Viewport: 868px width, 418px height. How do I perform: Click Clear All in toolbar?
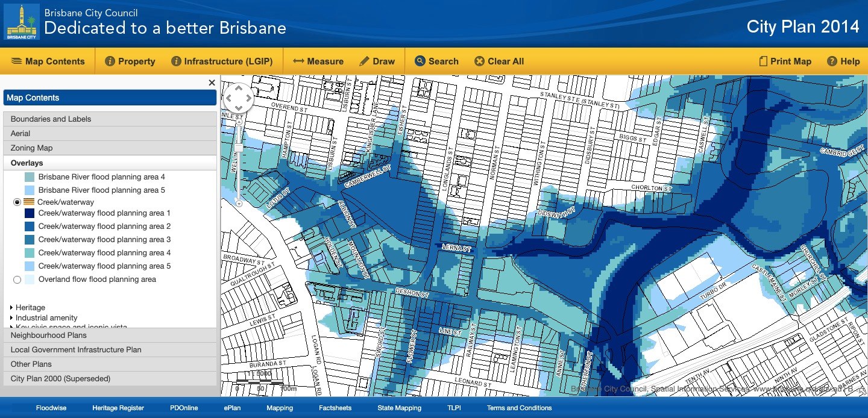pyautogui.click(x=499, y=61)
